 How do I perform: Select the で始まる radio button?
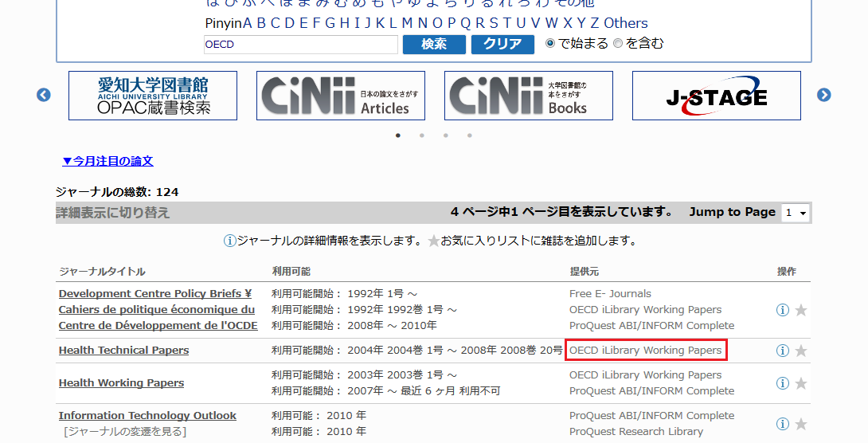tap(550, 43)
